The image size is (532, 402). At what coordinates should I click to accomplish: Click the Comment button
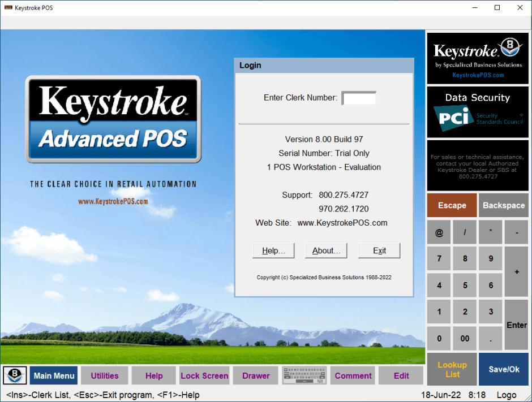[x=353, y=375]
